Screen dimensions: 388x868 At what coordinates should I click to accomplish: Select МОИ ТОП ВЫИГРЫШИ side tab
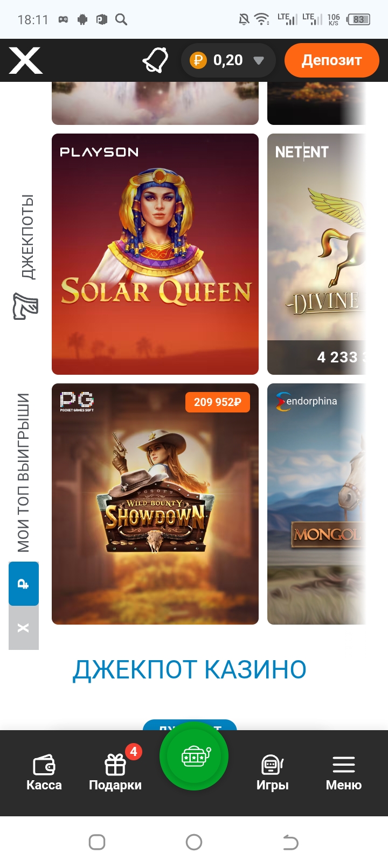pos(24,473)
